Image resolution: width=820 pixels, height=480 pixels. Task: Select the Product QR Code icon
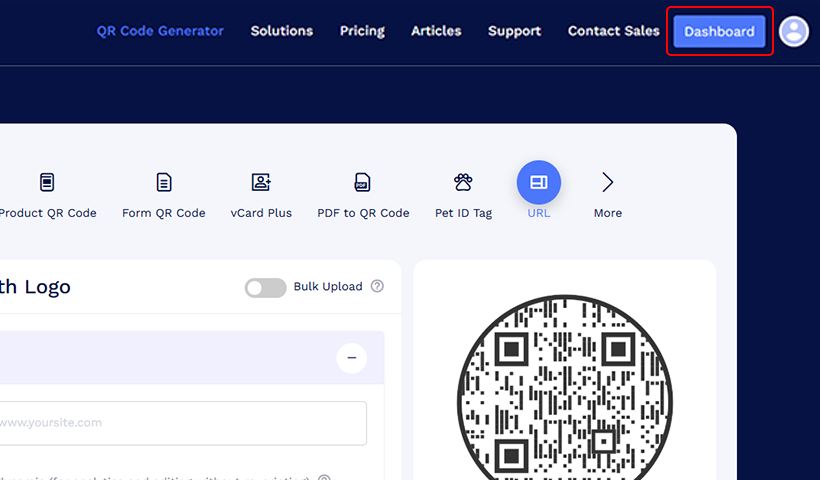click(x=47, y=183)
